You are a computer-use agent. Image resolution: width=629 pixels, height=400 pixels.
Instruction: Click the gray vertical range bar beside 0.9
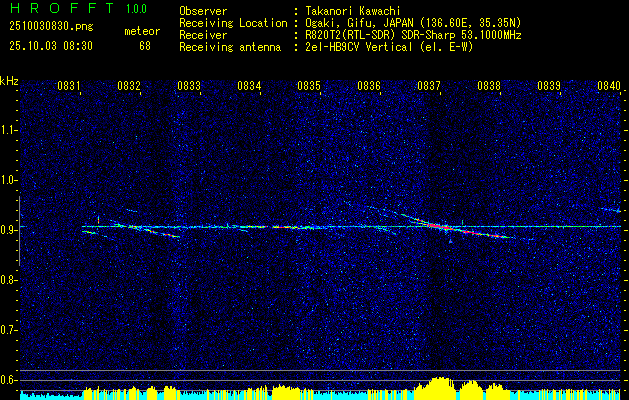19,231
